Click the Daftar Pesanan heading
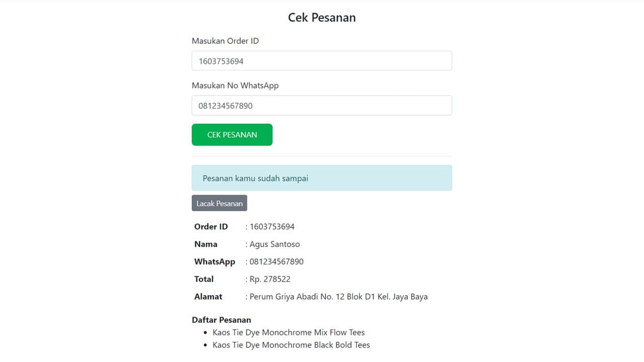This screenshot has width=644, height=362. pyautogui.click(x=221, y=320)
